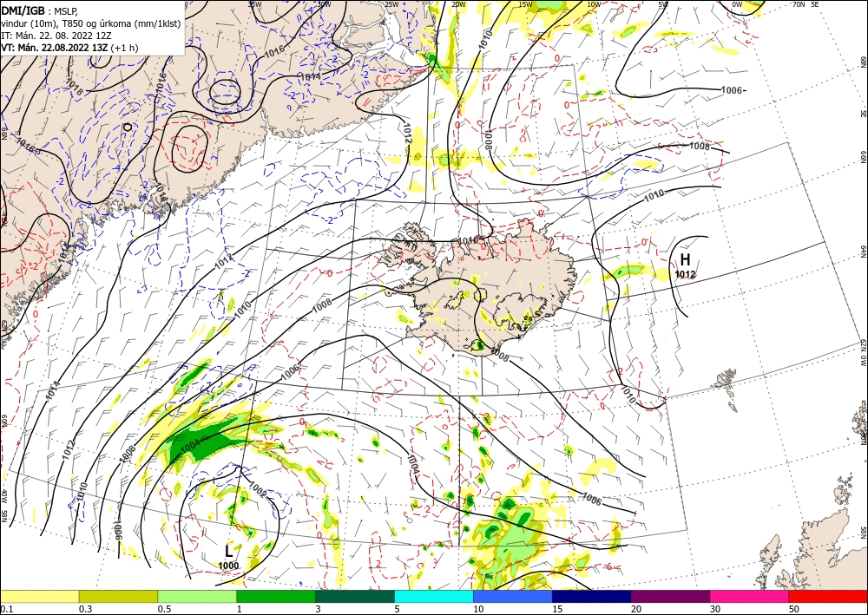Viewport: 868px width, 615px height.
Task: Click legend value '30'
Action: (x=715, y=609)
